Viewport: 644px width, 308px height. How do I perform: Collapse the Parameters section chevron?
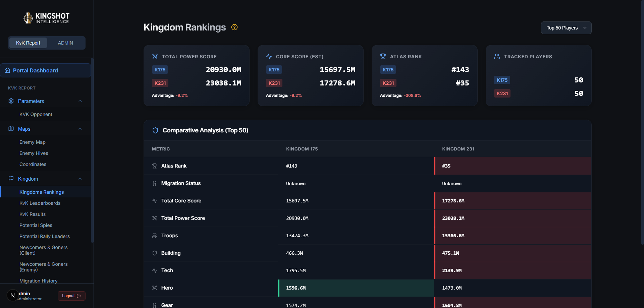coord(80,101)
